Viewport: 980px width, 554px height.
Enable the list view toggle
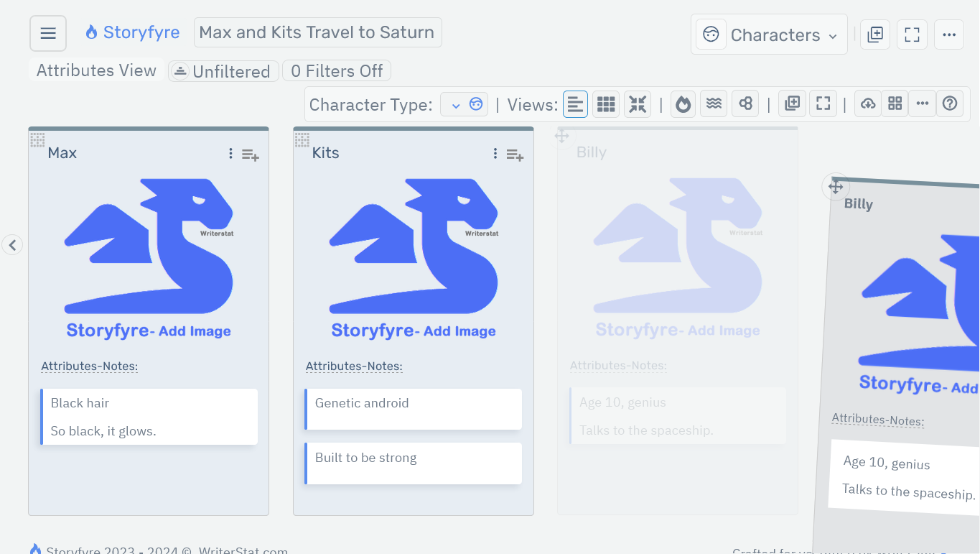click(x=575, y=103)
